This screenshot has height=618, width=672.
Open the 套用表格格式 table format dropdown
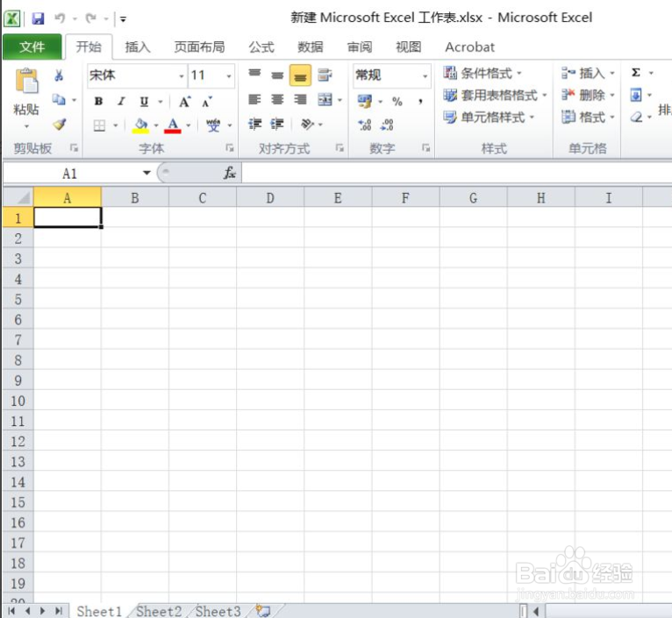pyautogui.click(x=496, y=95)
